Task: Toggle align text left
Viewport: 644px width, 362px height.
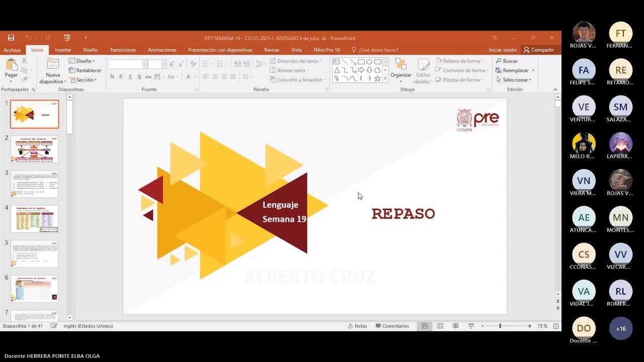Action: tap(205, 77)
